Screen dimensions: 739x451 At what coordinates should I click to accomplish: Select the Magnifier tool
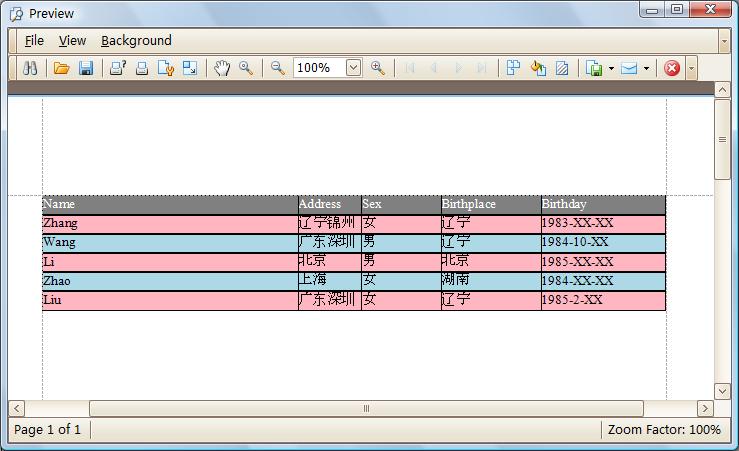point(246,68)
